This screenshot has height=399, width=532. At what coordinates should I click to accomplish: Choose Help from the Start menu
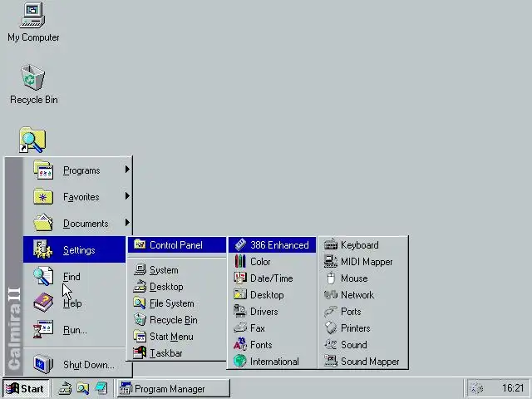click(x=74, y=303)
